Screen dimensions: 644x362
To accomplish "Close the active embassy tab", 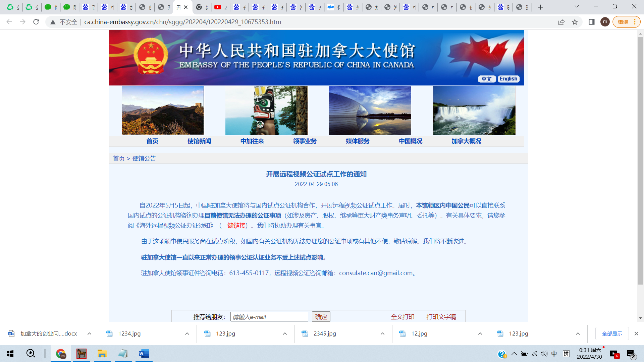I will (x=186, y=7).
